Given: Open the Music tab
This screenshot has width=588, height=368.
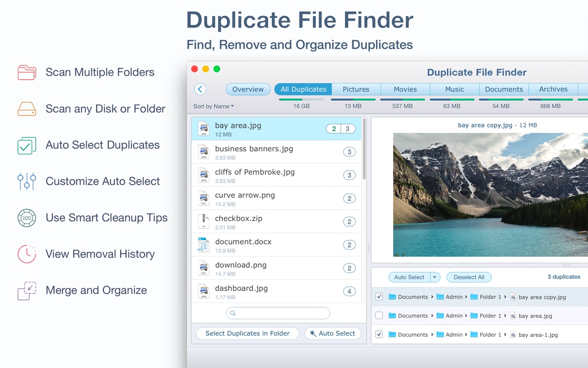Looking at the screenshot, I should coord(455,89).
